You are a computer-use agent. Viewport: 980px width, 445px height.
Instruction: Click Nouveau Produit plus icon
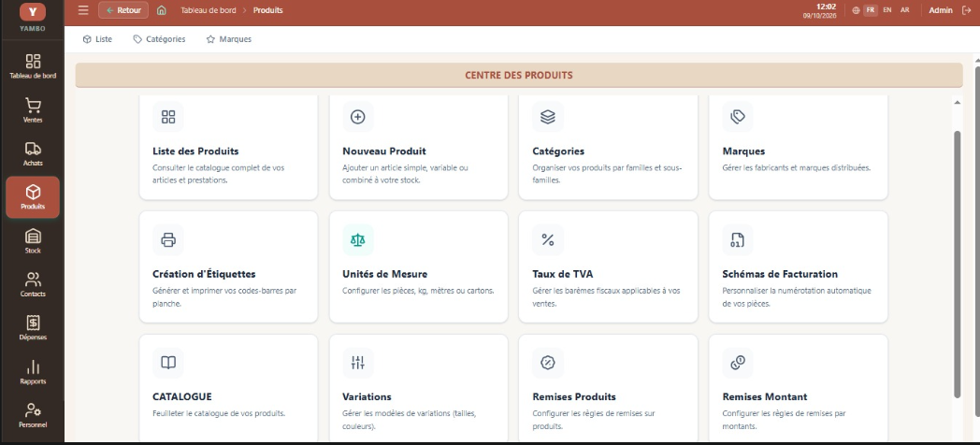click(357, 117)
